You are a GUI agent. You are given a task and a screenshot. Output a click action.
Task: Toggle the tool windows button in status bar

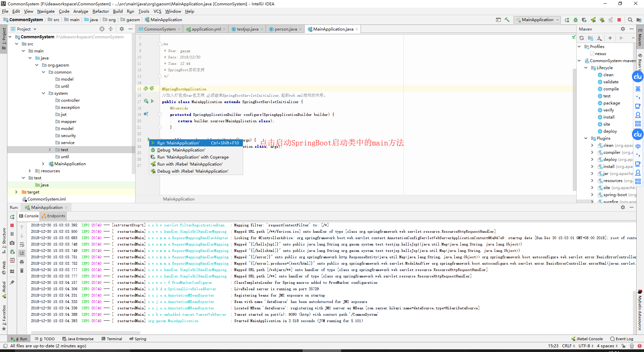point(5,346)
